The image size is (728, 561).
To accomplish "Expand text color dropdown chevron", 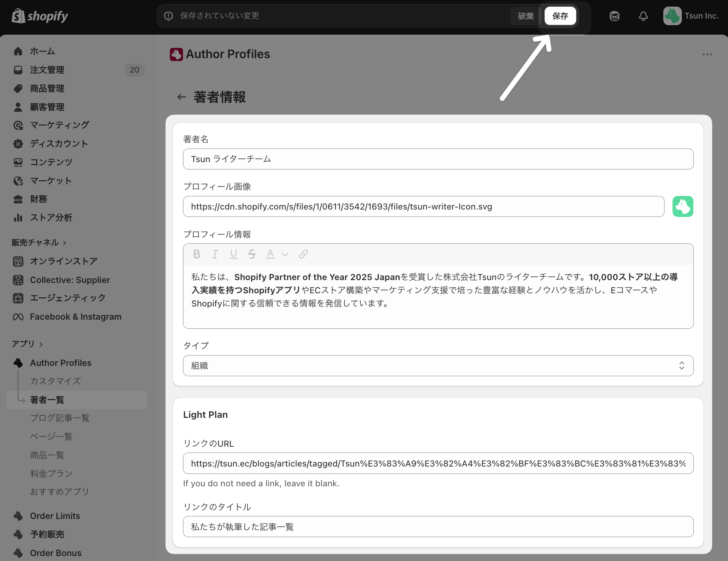I will (285, 255).
